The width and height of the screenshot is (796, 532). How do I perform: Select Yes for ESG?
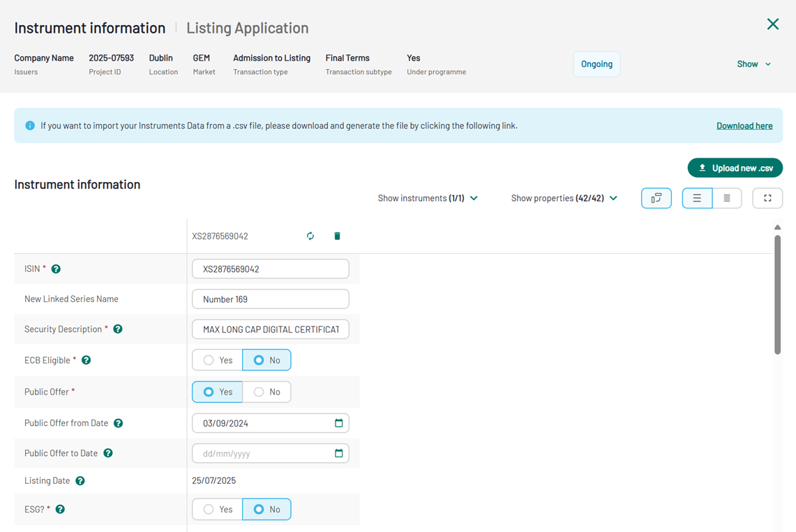tap(217, 510)
